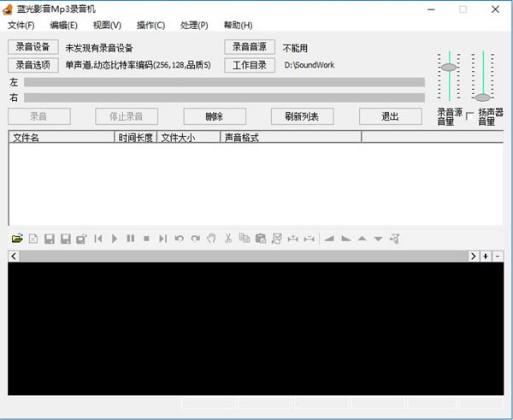This screenshot has width=513, height=420.
Task: Click the 删除 delete button
Action: (215, 116)
